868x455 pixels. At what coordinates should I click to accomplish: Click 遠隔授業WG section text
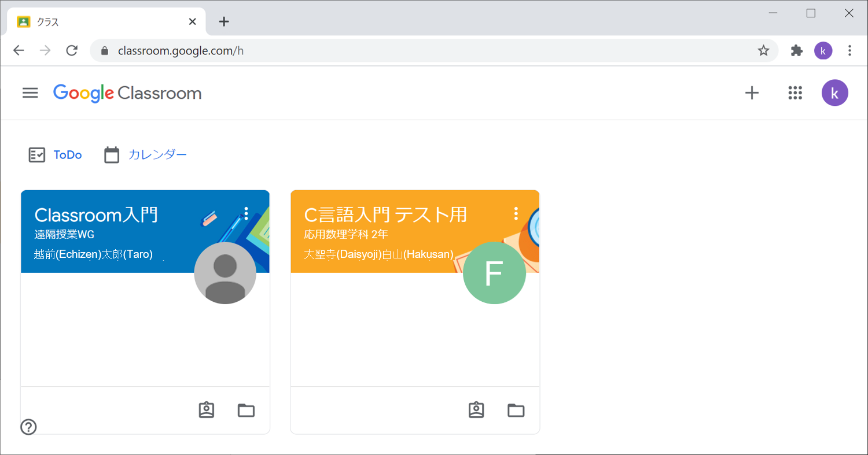[x=64, y=235]
